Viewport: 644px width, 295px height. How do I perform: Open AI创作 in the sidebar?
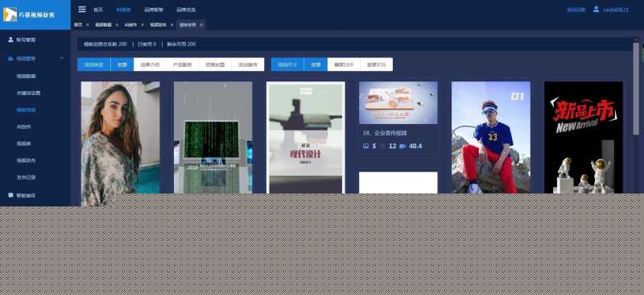click(x=23, y=127)
